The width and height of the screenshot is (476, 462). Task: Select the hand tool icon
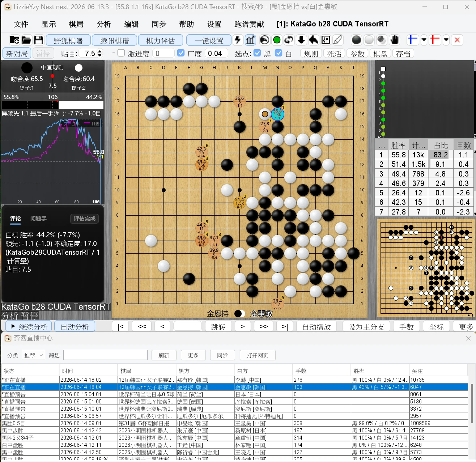point(394,40)
